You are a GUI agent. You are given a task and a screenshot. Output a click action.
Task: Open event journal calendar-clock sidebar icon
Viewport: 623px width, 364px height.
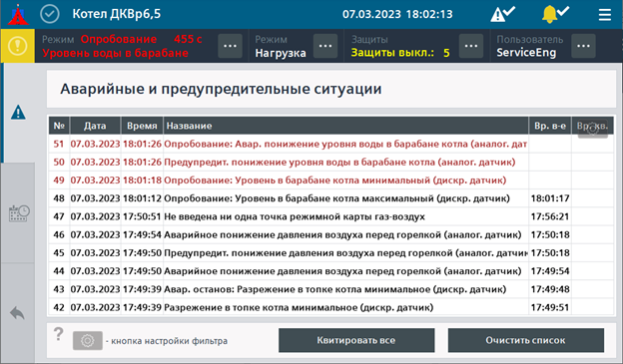coord(19,213)
